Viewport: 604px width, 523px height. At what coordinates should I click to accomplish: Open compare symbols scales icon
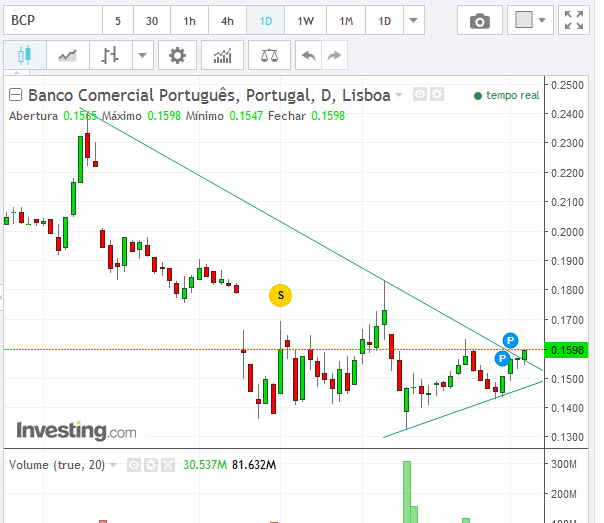point(269,55)
